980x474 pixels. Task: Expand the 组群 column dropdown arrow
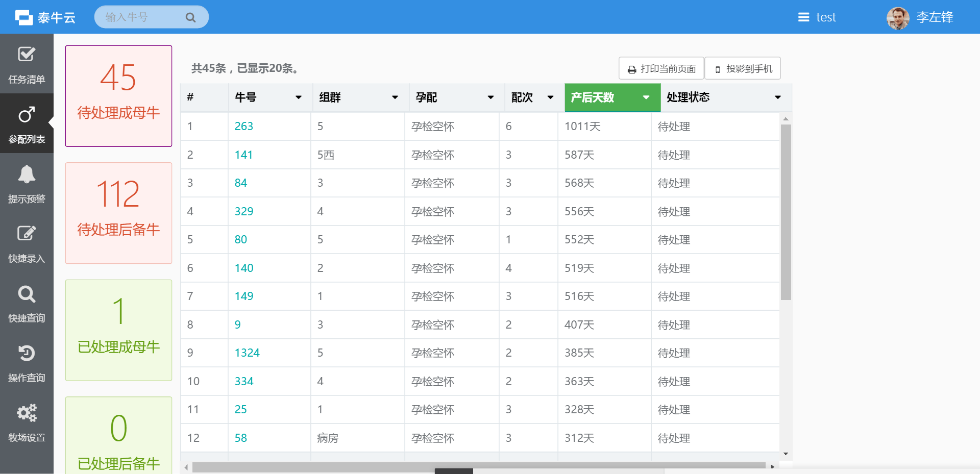[395, 97]
